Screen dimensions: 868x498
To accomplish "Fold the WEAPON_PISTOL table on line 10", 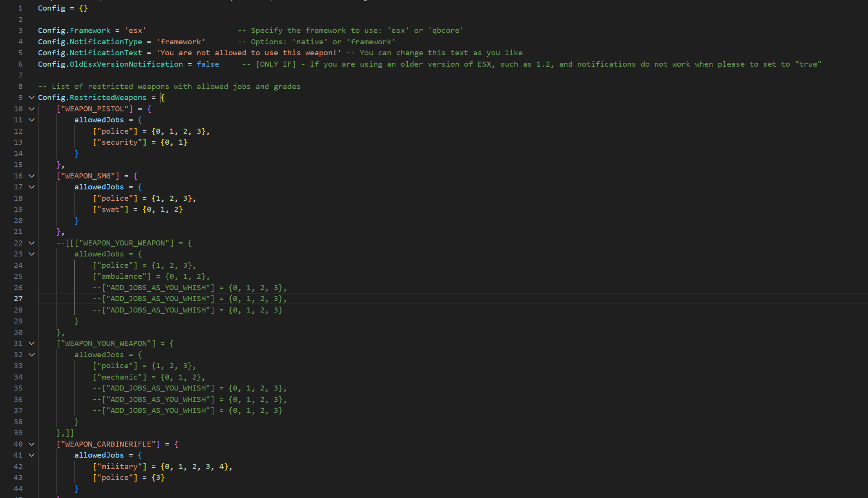I will point(32,109).
